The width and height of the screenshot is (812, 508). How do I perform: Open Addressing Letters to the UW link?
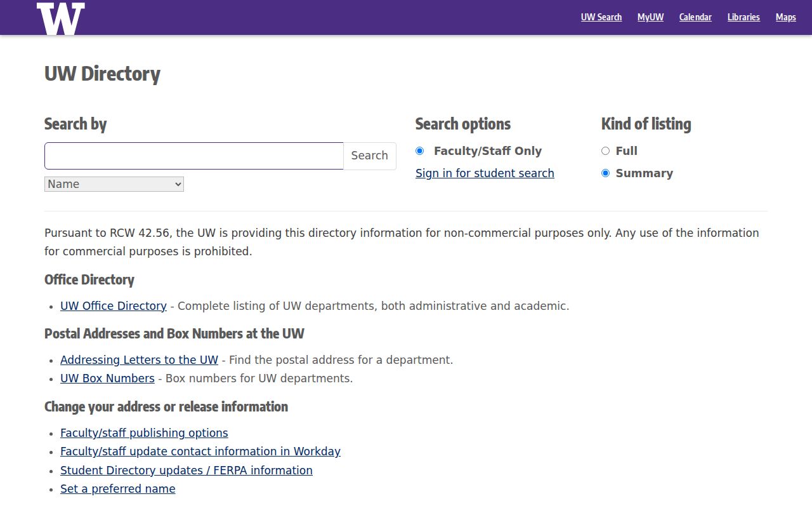(139, 360)
